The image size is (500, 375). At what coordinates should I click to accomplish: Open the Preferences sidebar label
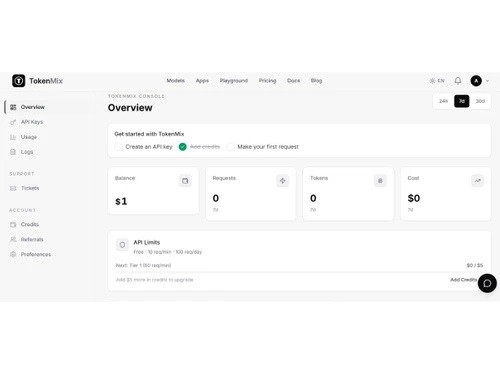tap(36, 254)
